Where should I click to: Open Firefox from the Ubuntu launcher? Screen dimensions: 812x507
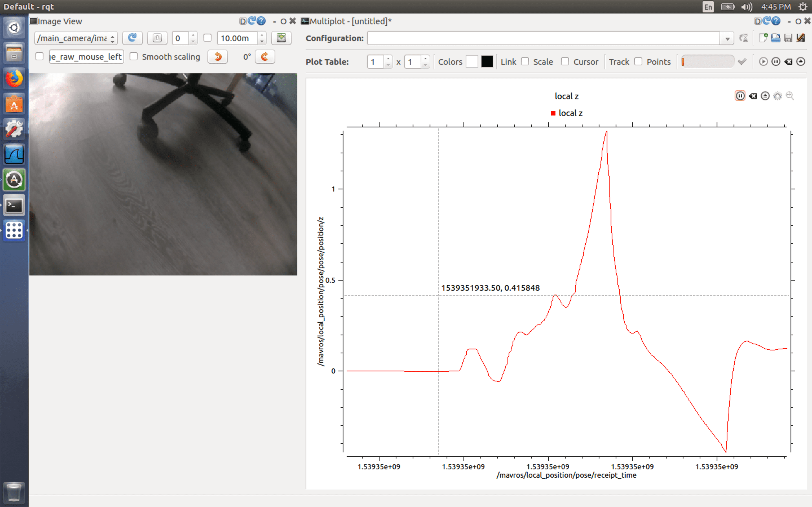click(x=14, y=79)
